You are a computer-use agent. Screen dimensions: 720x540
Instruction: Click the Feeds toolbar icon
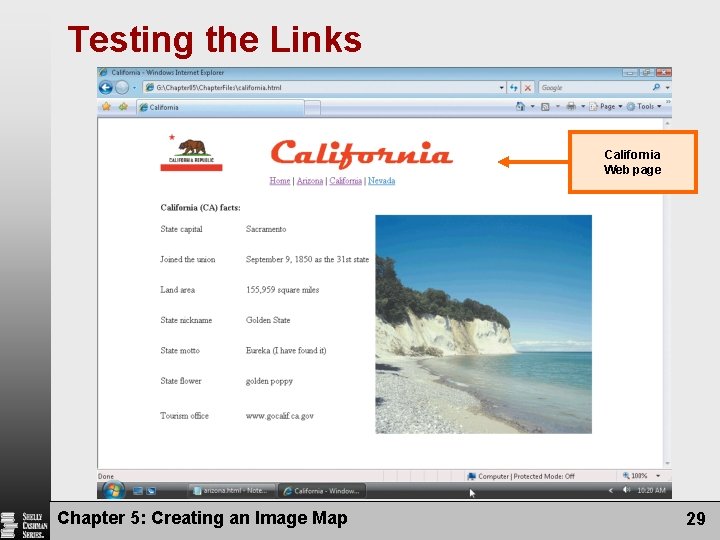(545, 107)
